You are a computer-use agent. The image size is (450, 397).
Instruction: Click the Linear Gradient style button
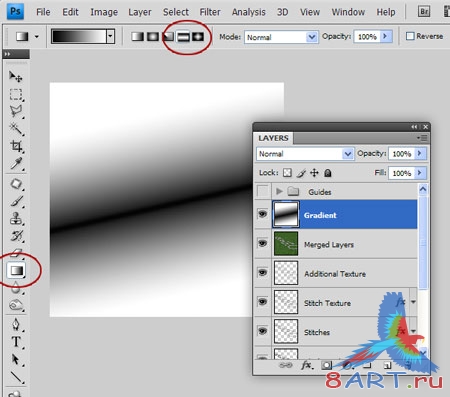(x=137, y=36)
